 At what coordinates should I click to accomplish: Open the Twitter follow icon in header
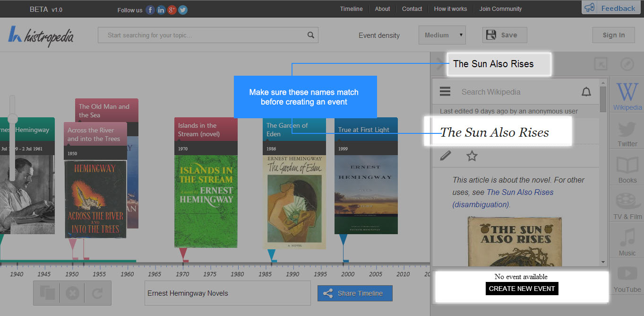182,10
